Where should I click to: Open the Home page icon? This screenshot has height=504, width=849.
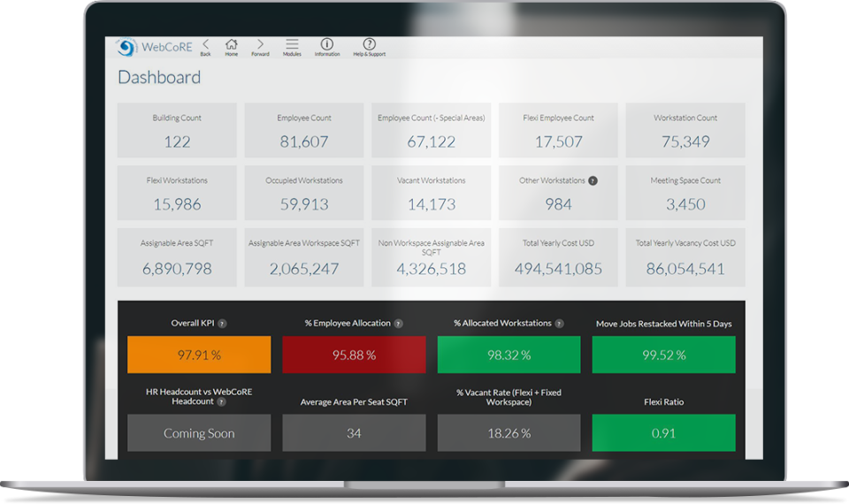click(231, 47)
